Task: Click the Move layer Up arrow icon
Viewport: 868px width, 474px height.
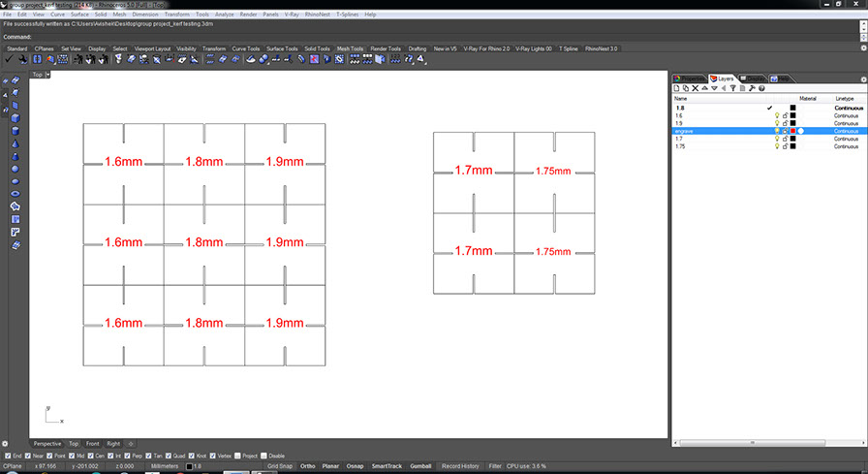Action: [x=704, y=88]
